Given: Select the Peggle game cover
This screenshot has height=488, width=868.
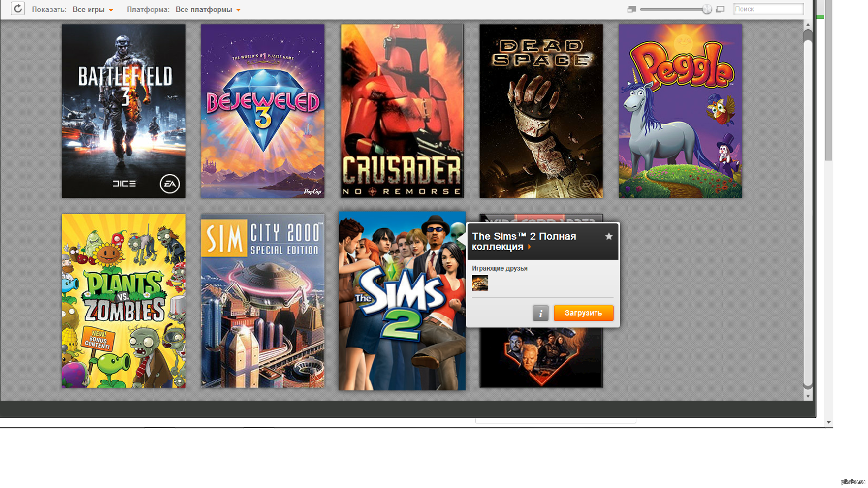Looking at the screenshot, I should point(680,111).
